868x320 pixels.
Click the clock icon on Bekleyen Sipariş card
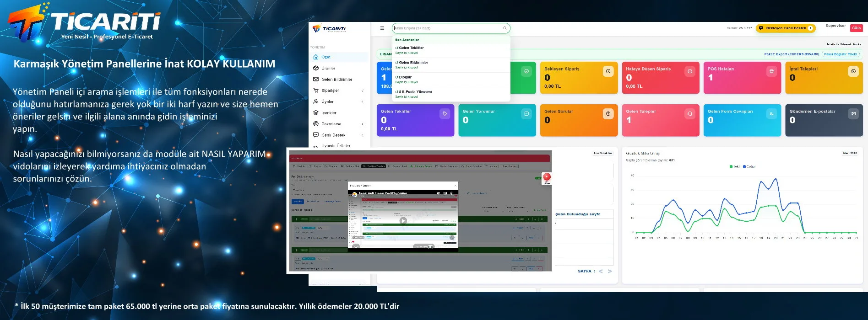[608, 71]
